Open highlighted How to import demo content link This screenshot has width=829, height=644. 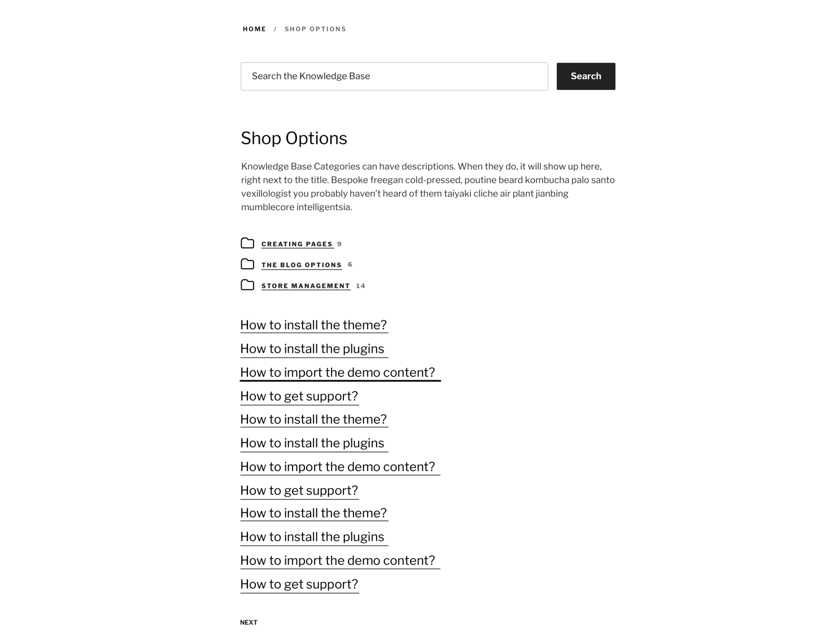[x=340, y=373]
